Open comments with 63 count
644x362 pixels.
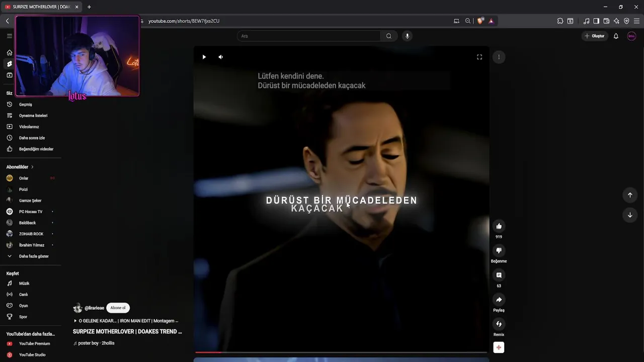tap(499, 275)
